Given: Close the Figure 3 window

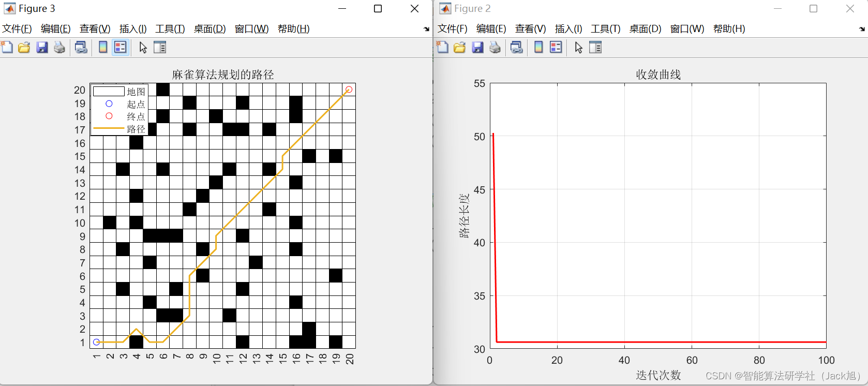Looking at the screenshot, I should [414, 9].
